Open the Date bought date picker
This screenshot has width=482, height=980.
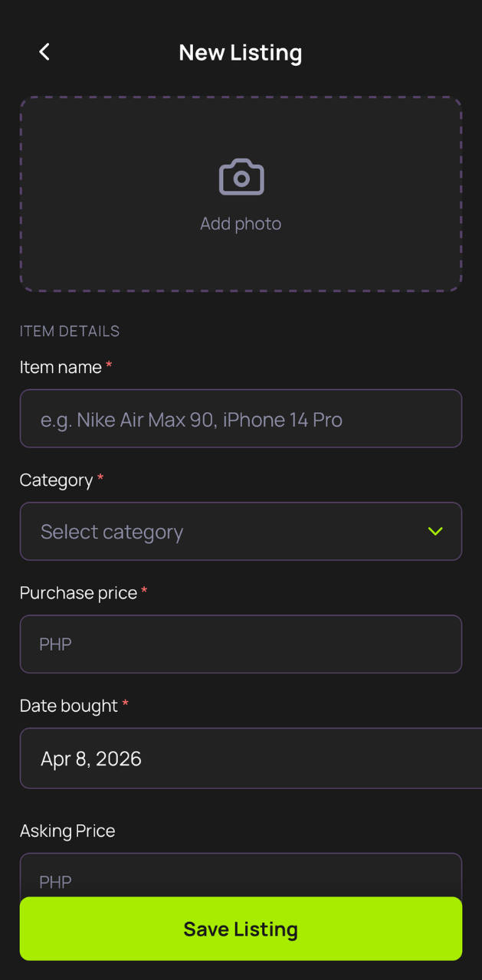point(241,758)
